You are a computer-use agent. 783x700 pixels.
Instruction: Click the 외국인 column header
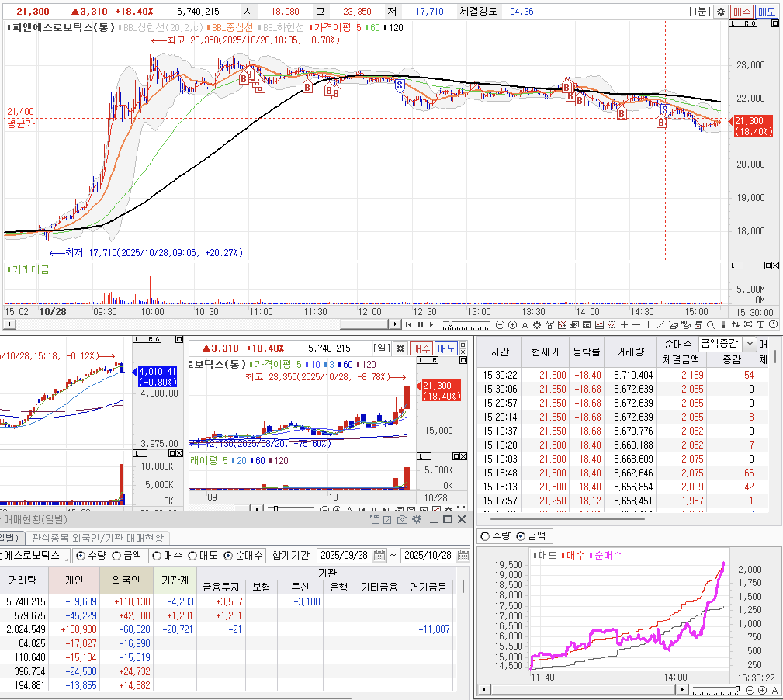tap(126, 580)
